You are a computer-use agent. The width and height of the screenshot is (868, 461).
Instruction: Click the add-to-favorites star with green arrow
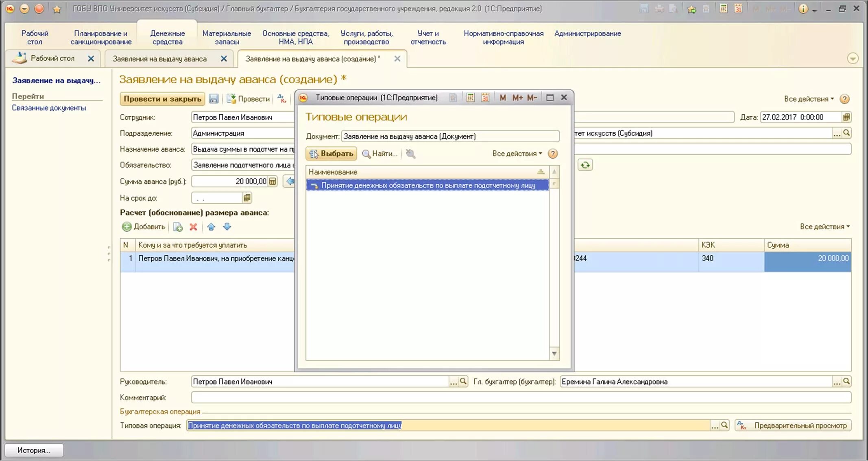691,9
